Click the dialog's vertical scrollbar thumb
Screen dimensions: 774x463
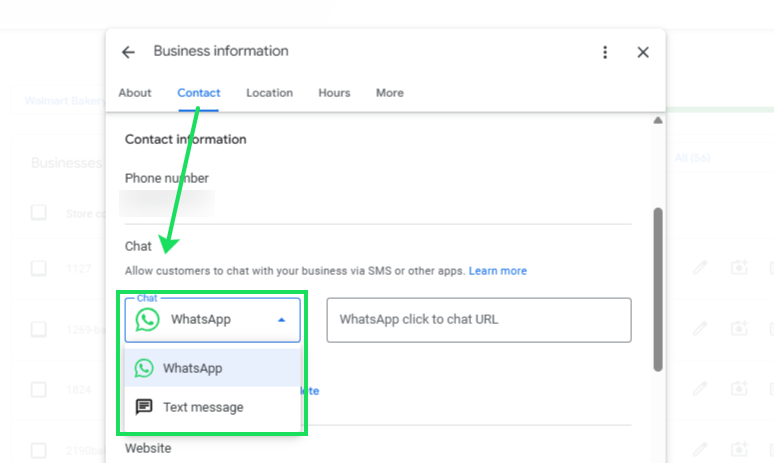[x=658, y=289]
